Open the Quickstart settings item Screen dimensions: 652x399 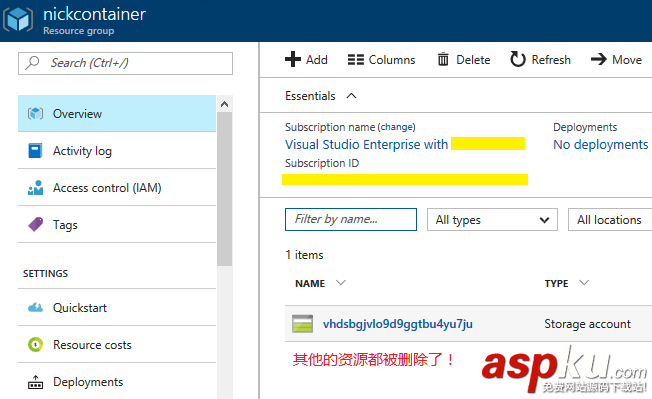click(117, 308)
